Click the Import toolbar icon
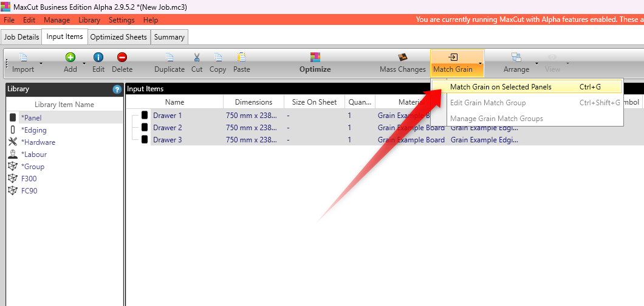Screen dimensions: 644x306 [23, 58]
